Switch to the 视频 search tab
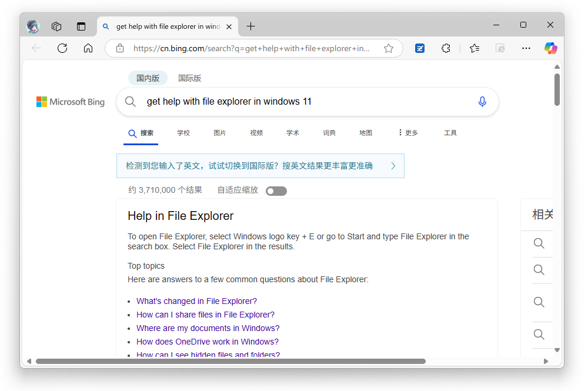Image resolution: width=588 pixels, height=391 pixels. 256,132
